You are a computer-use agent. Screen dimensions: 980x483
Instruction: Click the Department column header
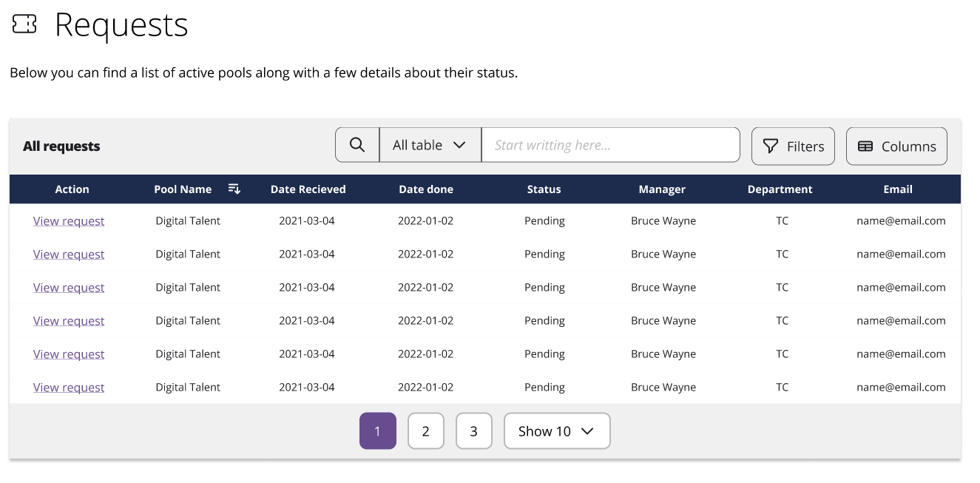[780, 189]
